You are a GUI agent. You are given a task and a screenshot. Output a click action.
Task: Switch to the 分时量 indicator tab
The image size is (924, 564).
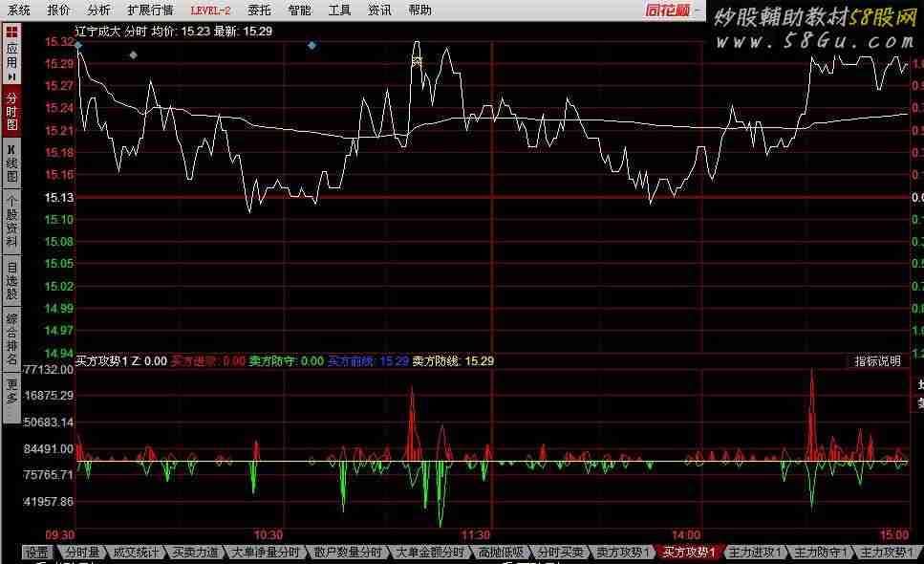tap(82, 553)
